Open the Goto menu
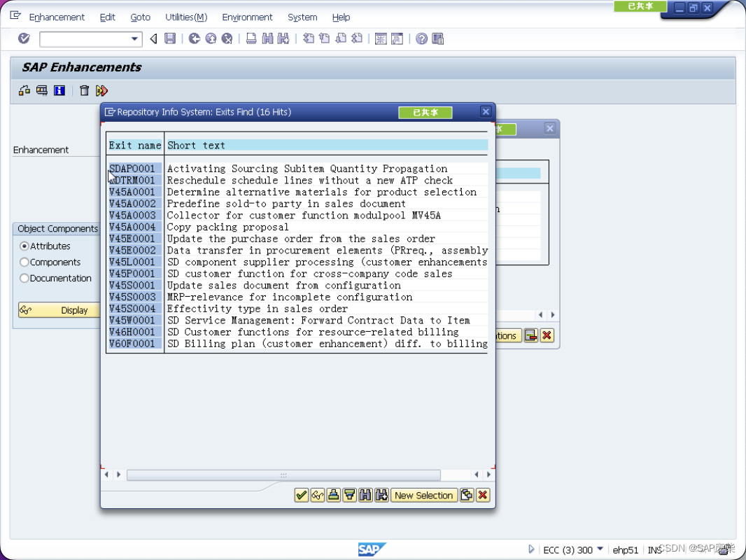This screenshot has width=746, height=560. point(141,17)
